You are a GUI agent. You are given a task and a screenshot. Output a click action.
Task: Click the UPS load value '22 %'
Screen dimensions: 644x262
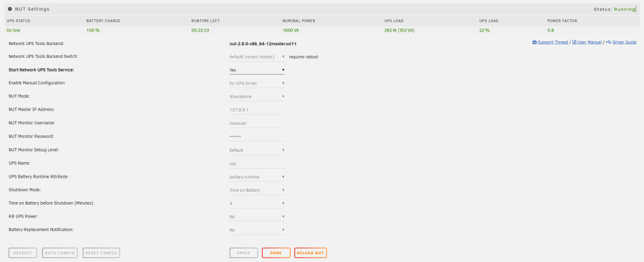tap(484, 30)
